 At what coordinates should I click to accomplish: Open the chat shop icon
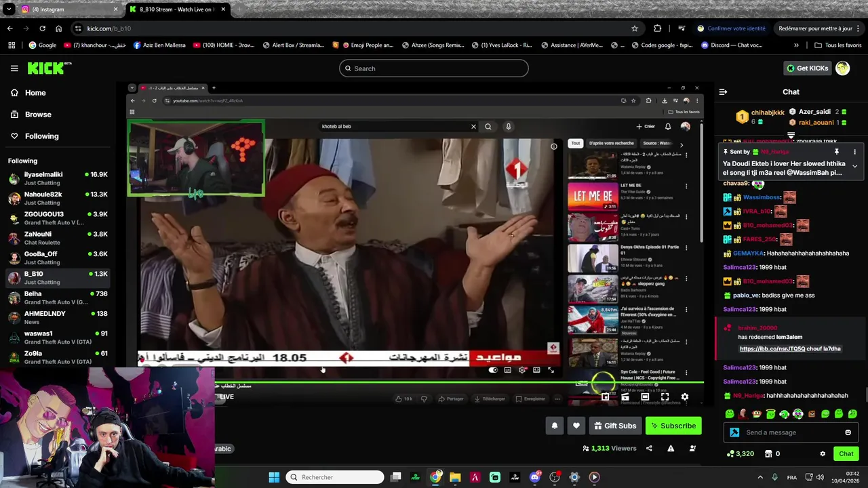point(768,453)
